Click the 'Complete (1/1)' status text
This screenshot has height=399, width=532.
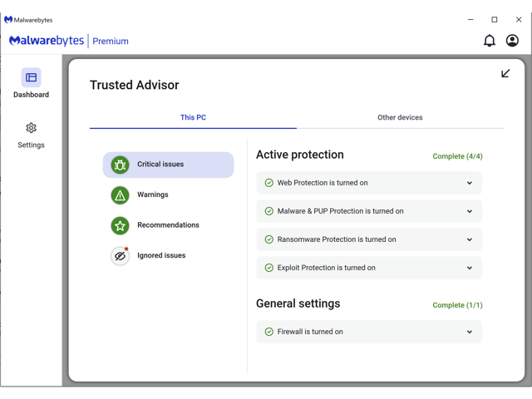point(457,305)
